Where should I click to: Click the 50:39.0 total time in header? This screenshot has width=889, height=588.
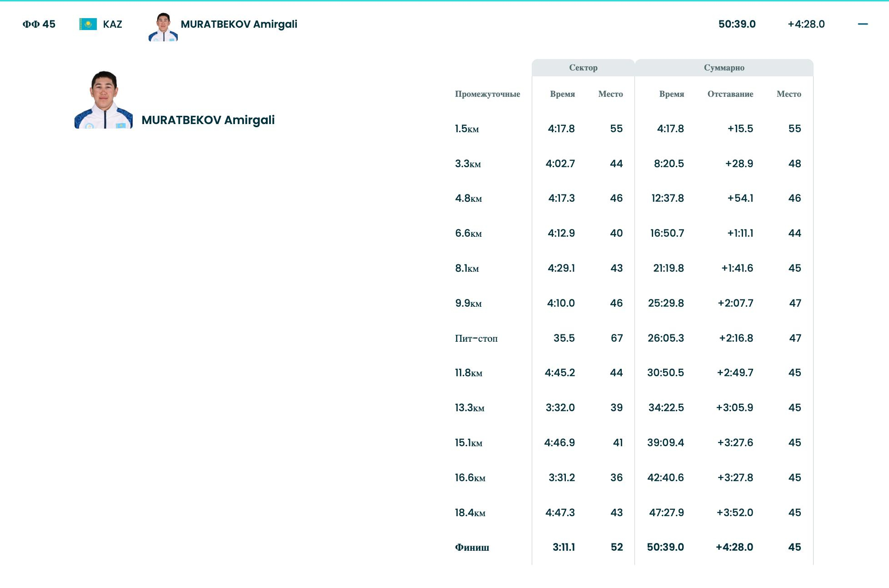tap(737, 24)
